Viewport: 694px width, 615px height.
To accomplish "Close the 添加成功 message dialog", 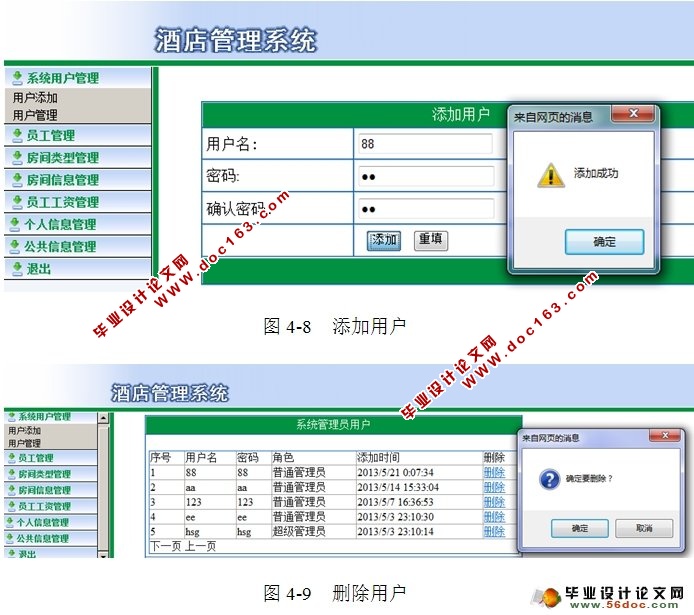I will pos(633,114).
